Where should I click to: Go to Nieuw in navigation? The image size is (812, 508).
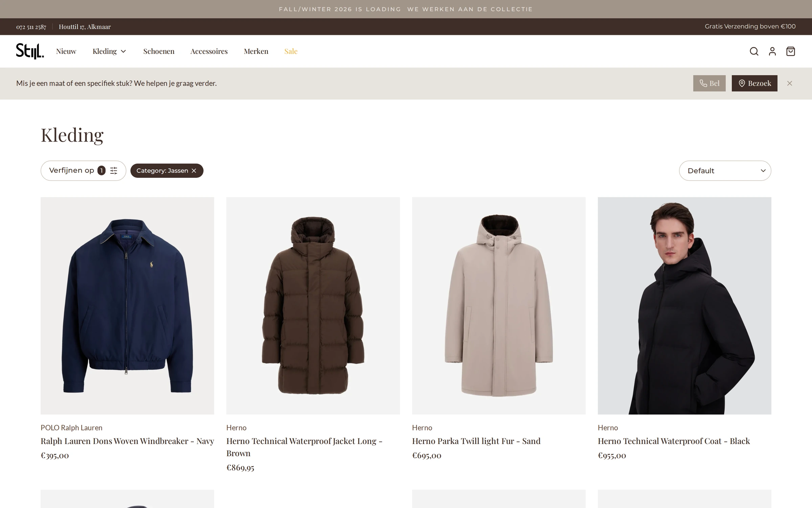pos(66,51)
